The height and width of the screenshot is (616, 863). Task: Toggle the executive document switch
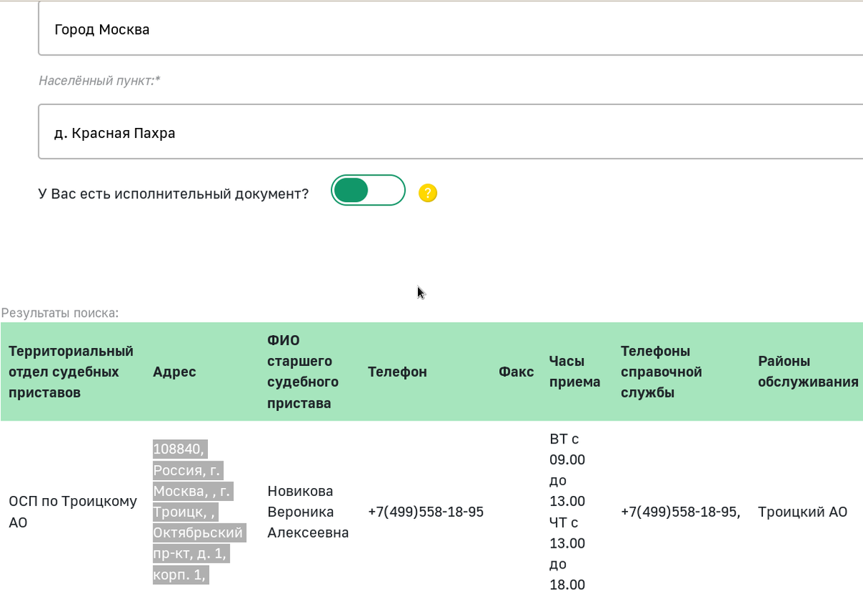[368, 190]
